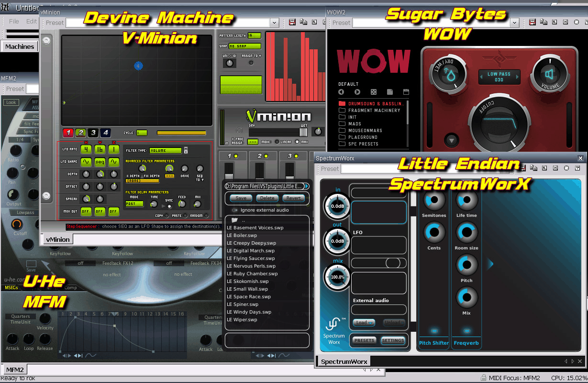The image size is (588, 383).
Task: Click save preset icon in vMinion toolbar
Action: [292, 23]
